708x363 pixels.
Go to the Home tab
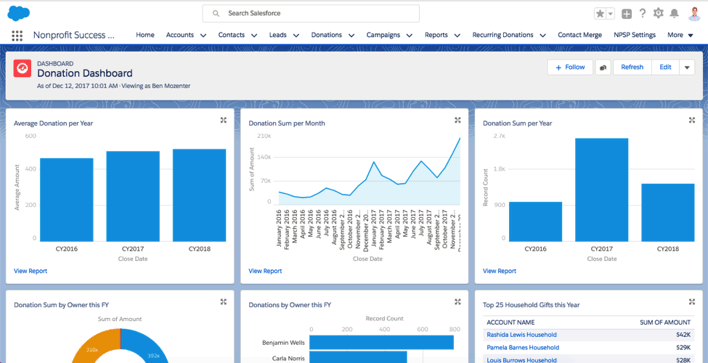pos(145,35)
